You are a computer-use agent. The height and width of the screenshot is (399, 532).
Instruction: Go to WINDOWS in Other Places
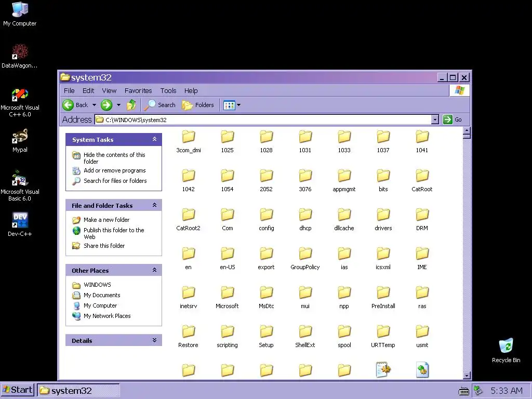click(97, 285)
